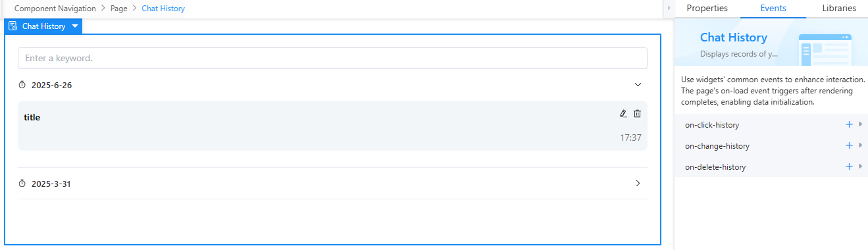Switch to the Libraries tab
868x250 pixels.
839,9
